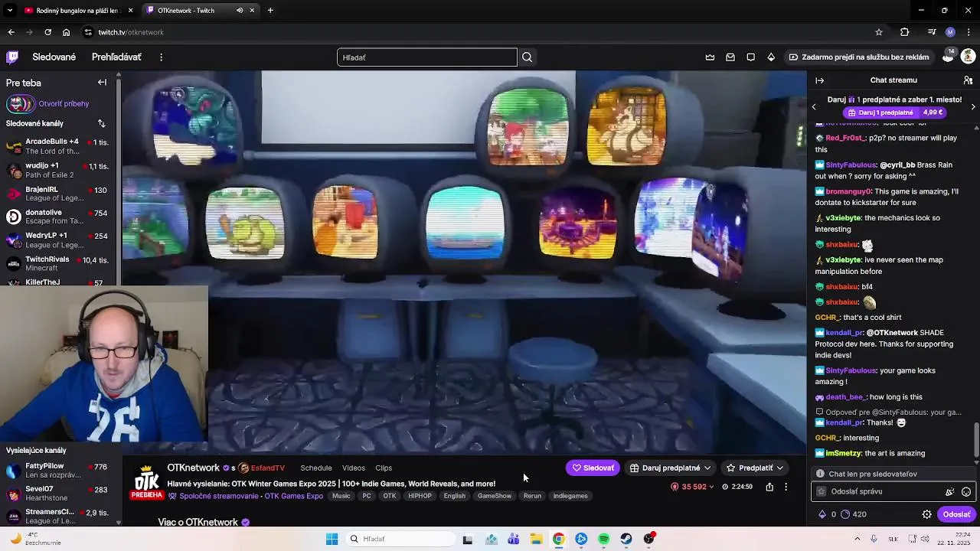Screen dimensions: 980x551
Task: Follow OTKnetwork with Sledovať button
Action: (x=593, y=468)
